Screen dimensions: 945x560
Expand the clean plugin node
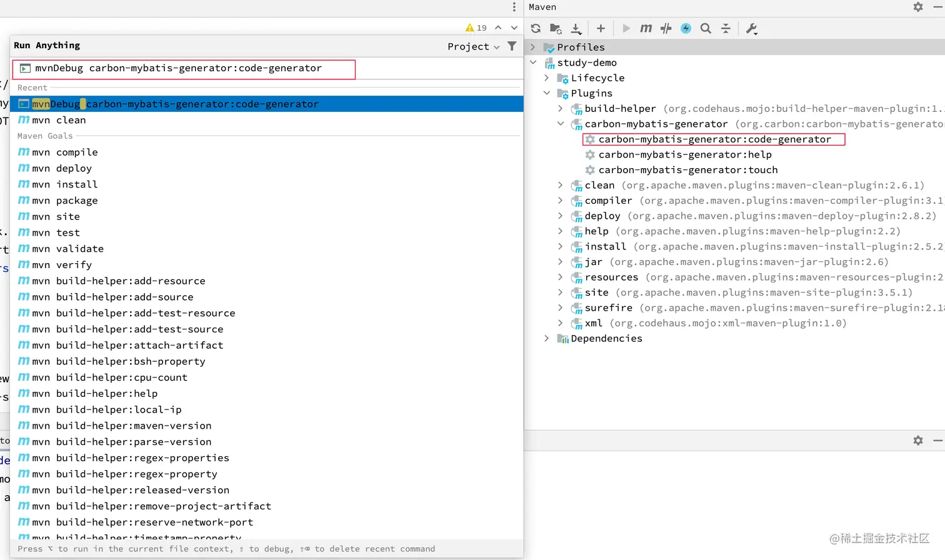point(561,185)
